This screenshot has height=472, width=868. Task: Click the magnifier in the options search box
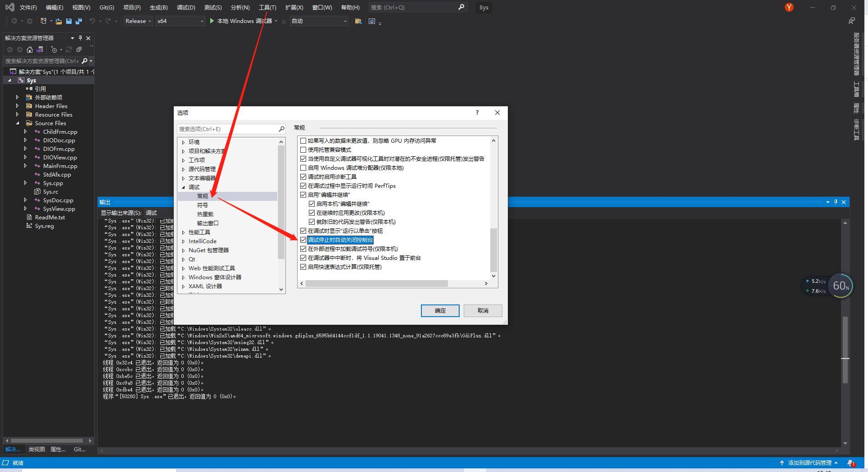click(281, 129)
